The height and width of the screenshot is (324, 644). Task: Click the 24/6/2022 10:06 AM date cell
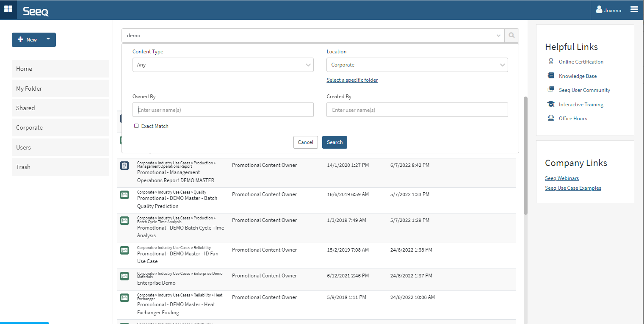click(x=412, y=297)
